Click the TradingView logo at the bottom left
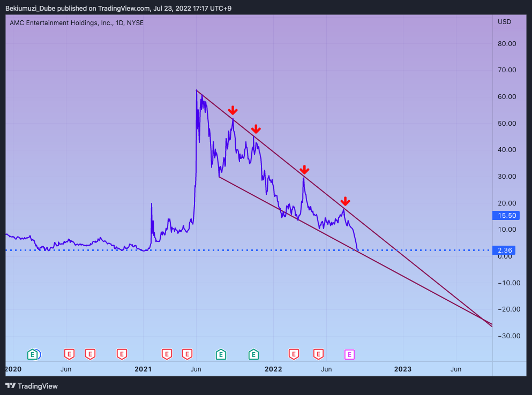532x395 pixels. coord(32,386)
